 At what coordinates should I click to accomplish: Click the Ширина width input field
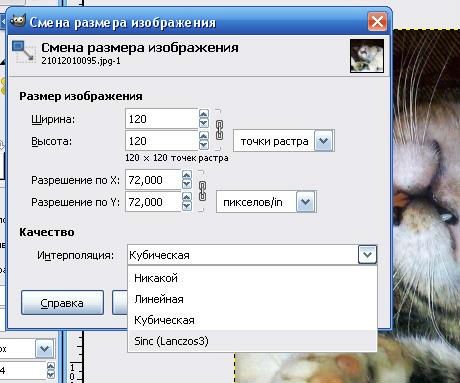(162, 119)
